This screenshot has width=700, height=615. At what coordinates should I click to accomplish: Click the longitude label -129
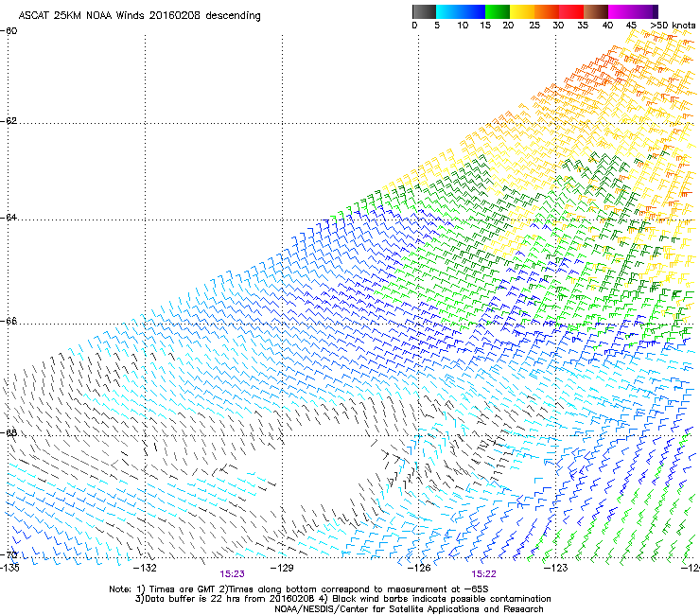click(x=282, y=568)
